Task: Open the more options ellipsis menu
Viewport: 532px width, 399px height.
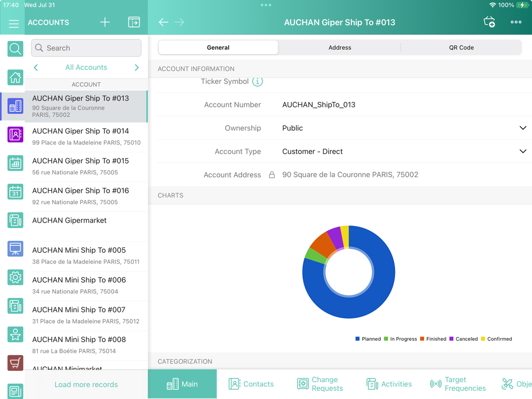Action: pos(516,22)
